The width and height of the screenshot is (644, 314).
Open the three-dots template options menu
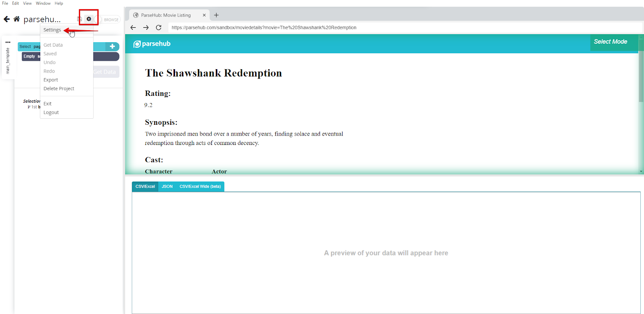[8, 42]
